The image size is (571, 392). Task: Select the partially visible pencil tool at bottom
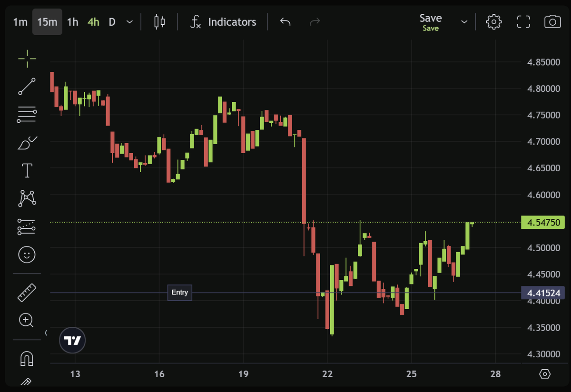click(x=26, y=382)
